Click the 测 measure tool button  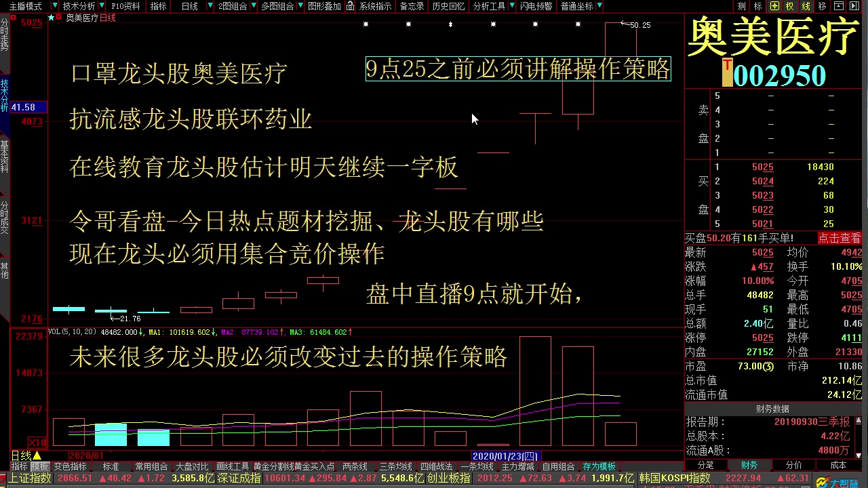pyautogui.click(x=742, y=6)
